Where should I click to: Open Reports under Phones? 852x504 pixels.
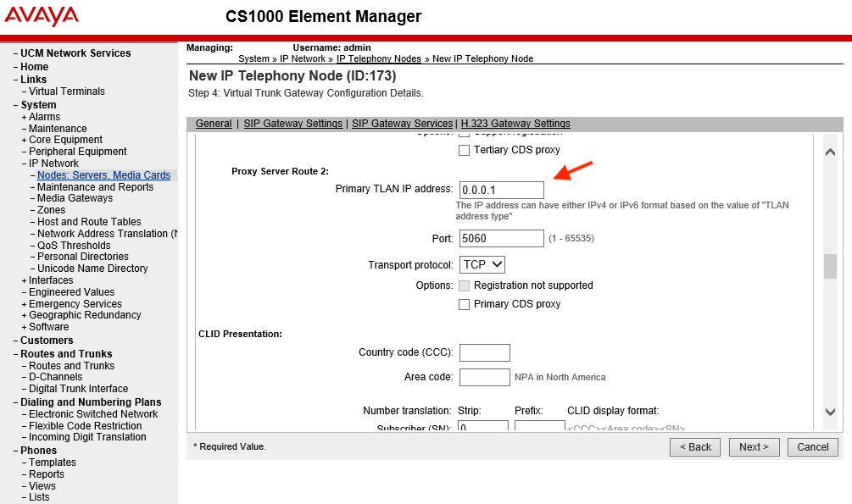click(46, 474)
